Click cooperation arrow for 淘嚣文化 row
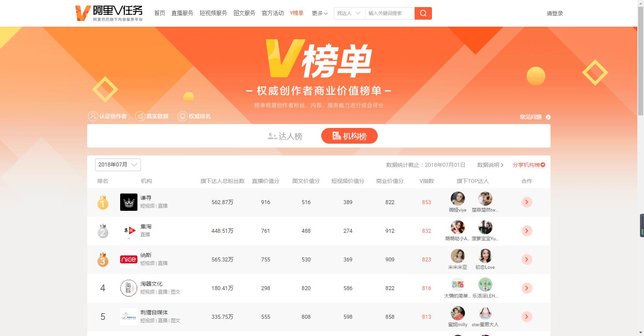Image resolution: width=644 pixels, height=336 pixels. 527,288
